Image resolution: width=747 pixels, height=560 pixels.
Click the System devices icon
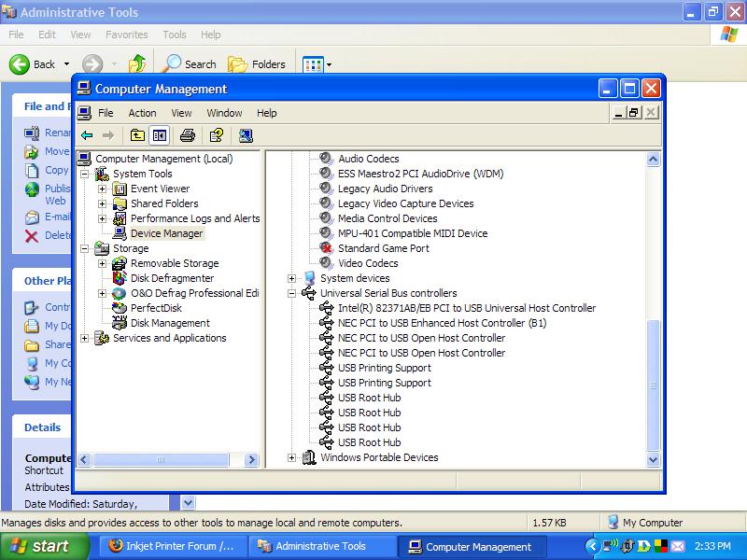click(309, 278)
